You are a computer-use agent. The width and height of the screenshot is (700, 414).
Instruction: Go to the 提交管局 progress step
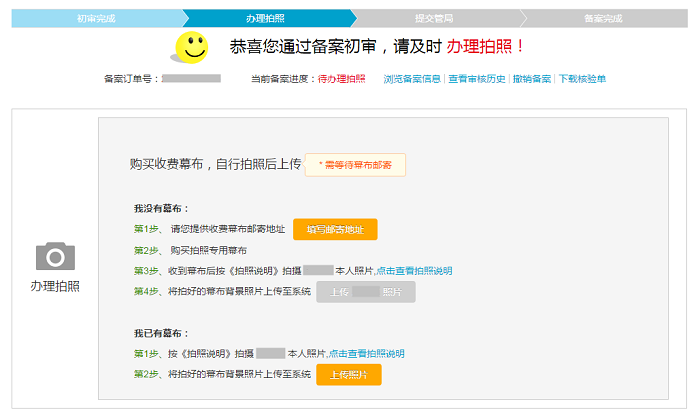coord(433,18)
